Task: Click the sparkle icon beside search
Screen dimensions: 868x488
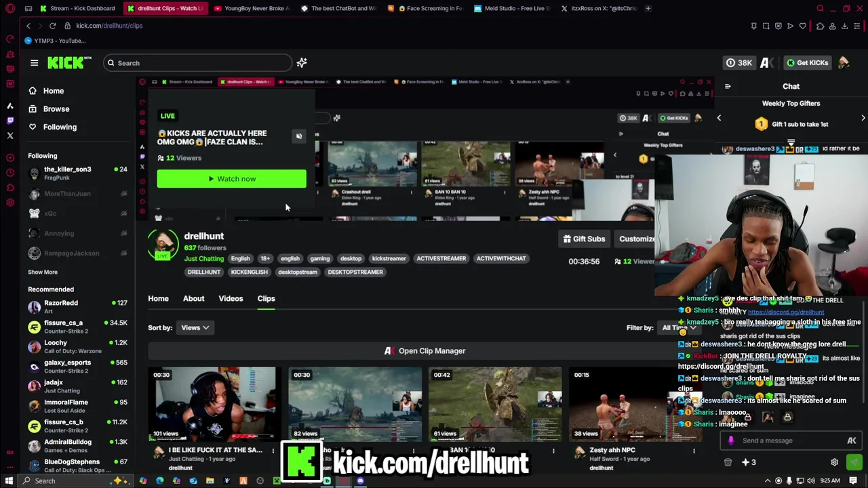Action: [x=302, y=63]
